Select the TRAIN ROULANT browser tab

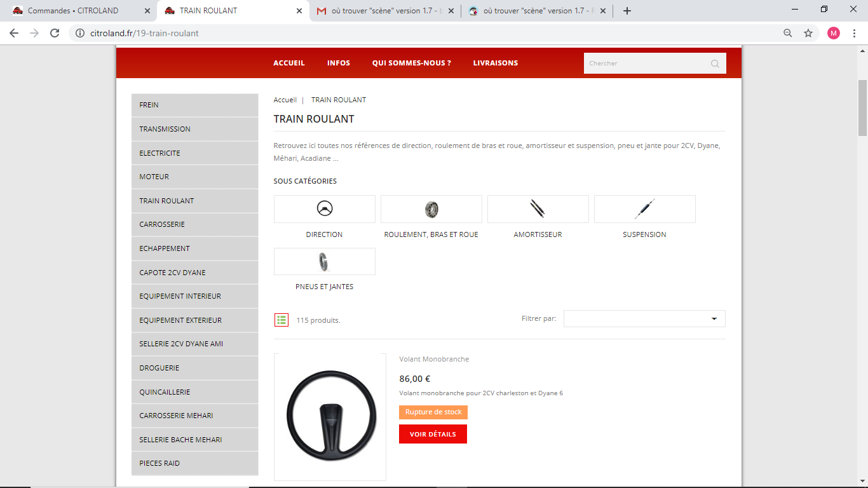coord(233,11)
